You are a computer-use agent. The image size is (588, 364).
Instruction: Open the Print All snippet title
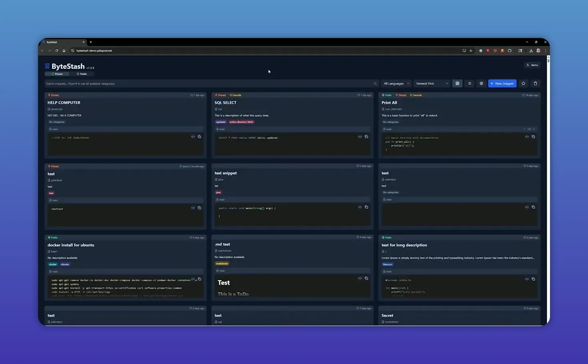tap(389, 103)
